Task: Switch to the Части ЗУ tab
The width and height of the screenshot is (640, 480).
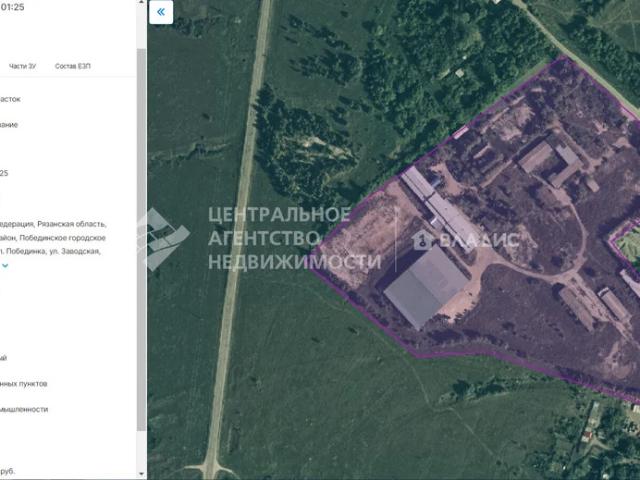Action: (22, 66)
